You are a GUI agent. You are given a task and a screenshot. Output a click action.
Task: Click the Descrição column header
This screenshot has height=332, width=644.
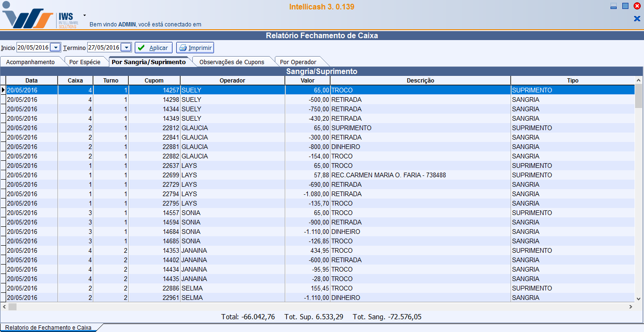click(x=421, y=81)
